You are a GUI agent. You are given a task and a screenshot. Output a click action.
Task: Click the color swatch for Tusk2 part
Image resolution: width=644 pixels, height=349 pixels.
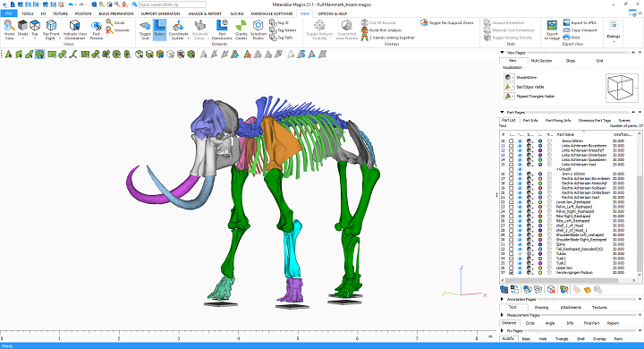point(540,263)
